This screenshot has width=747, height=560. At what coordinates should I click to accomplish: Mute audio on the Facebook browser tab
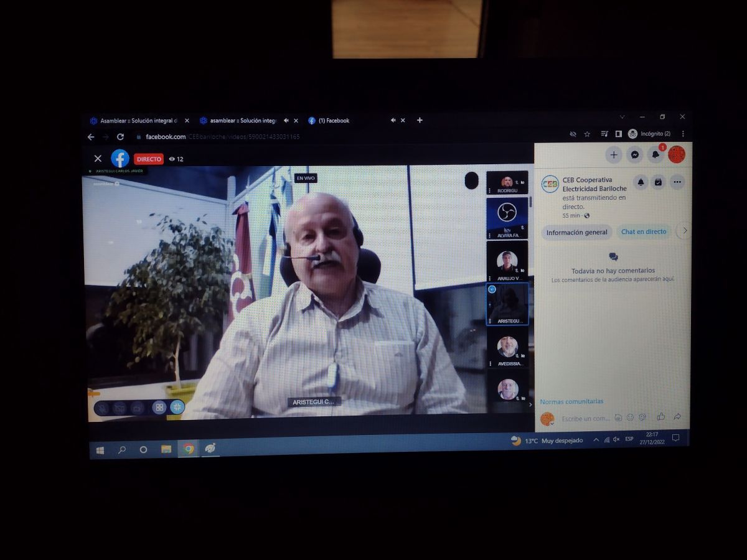pyautogui.click(x=393, y=121)
